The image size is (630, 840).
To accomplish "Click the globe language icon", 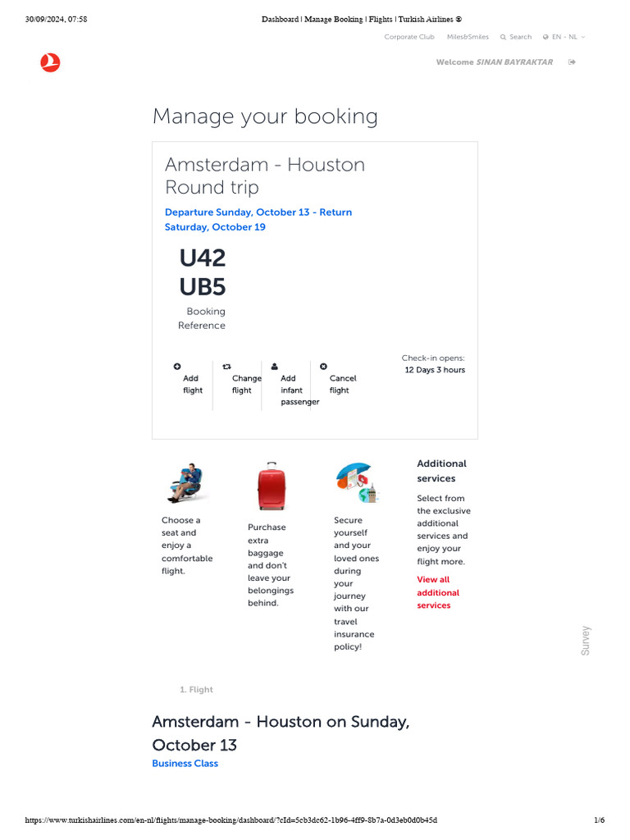I will (x=546, y=37).
